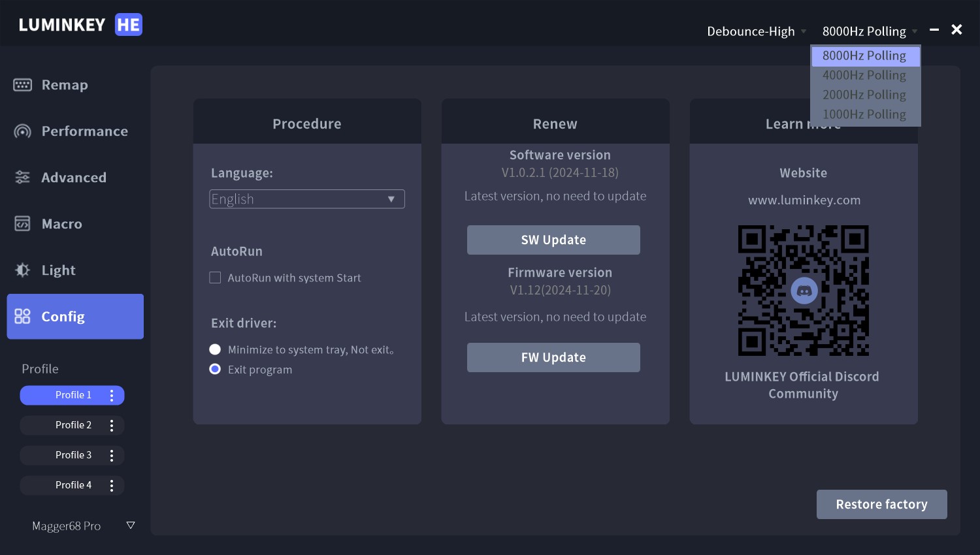Click the Advanced sliders icon
Image resolution: width=980 pixels, height=555 pixels.
(x=22, y=178)
